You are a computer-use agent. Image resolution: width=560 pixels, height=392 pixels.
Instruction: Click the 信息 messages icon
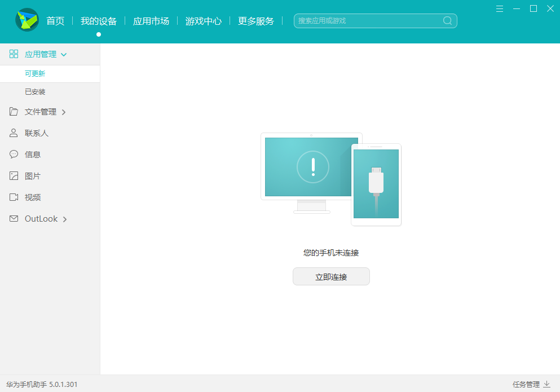[13, 154]
